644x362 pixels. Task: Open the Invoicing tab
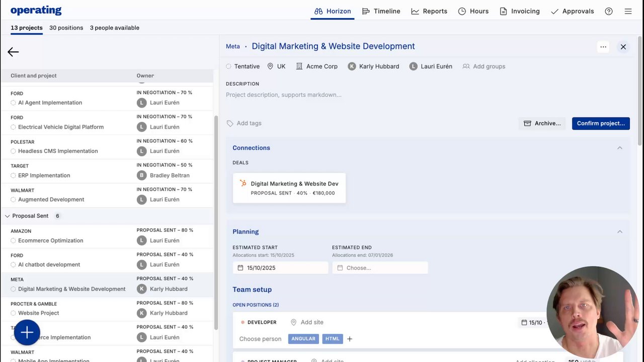click(x=520, y=11)
